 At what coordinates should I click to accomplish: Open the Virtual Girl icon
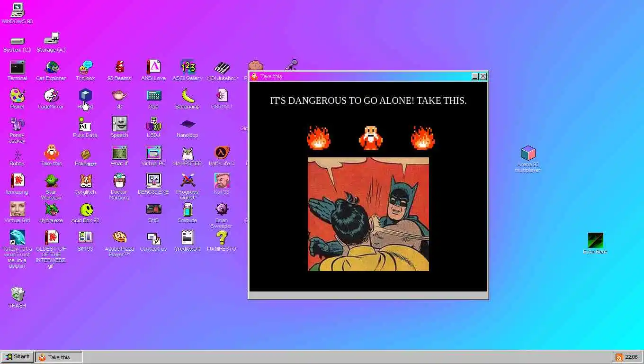point(17,213)
